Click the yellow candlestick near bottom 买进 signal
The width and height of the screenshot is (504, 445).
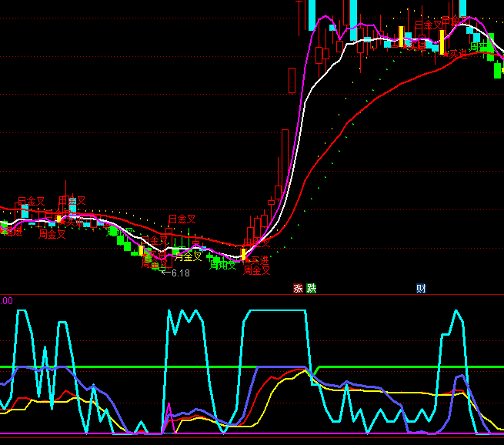coord(244,253)
